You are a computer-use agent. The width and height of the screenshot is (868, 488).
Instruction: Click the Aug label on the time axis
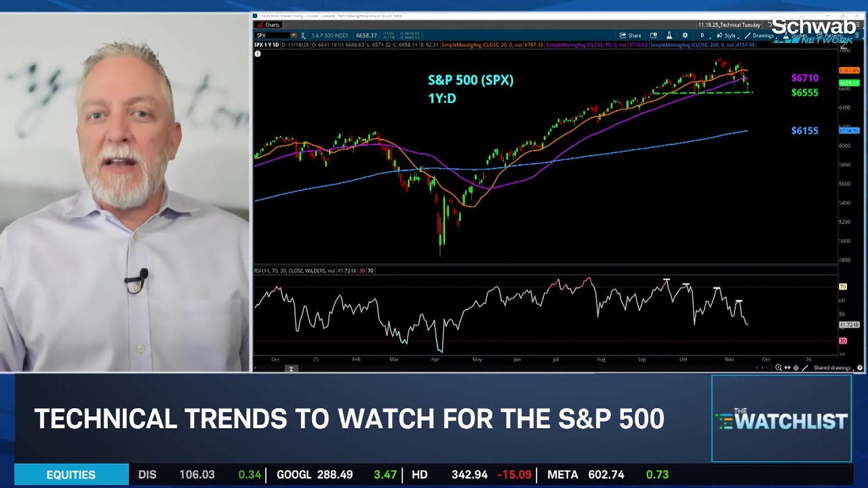pyautogui.click(x=601, y=359)
